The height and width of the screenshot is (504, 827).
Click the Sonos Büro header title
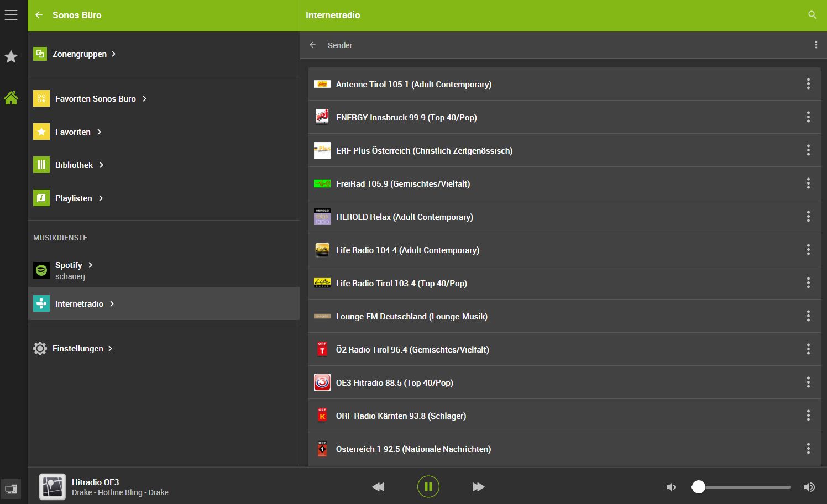[77, 15]
